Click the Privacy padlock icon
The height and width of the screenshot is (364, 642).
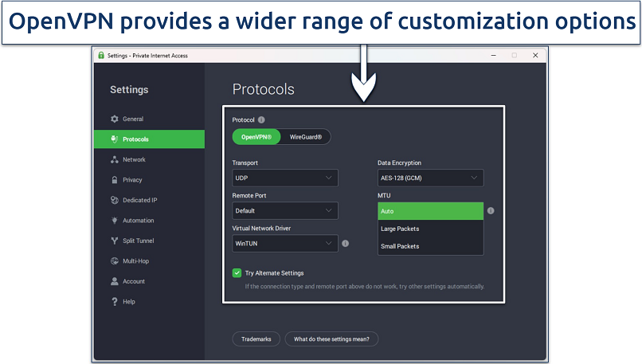tap(114, 180)
